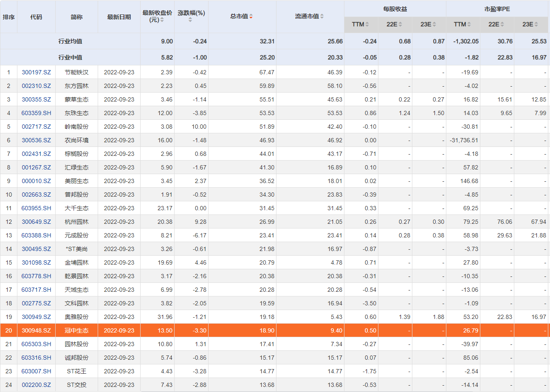
Task: Click 22E sort icon under 市盈率PE
Action: [502, 25]
